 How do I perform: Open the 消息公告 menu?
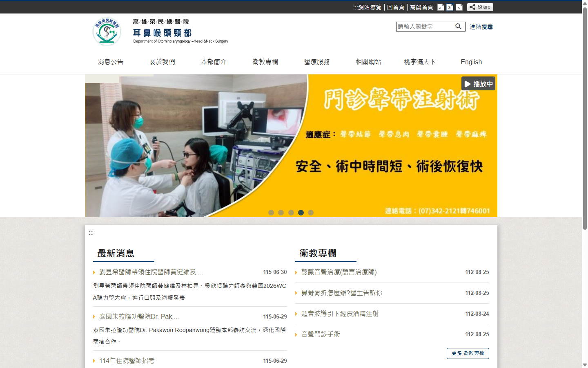111,62
